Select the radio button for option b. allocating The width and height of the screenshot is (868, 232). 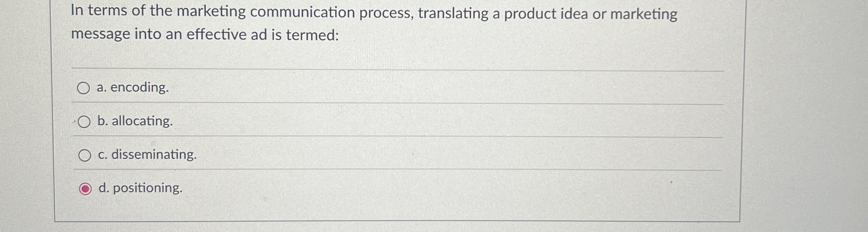(84, 122)
